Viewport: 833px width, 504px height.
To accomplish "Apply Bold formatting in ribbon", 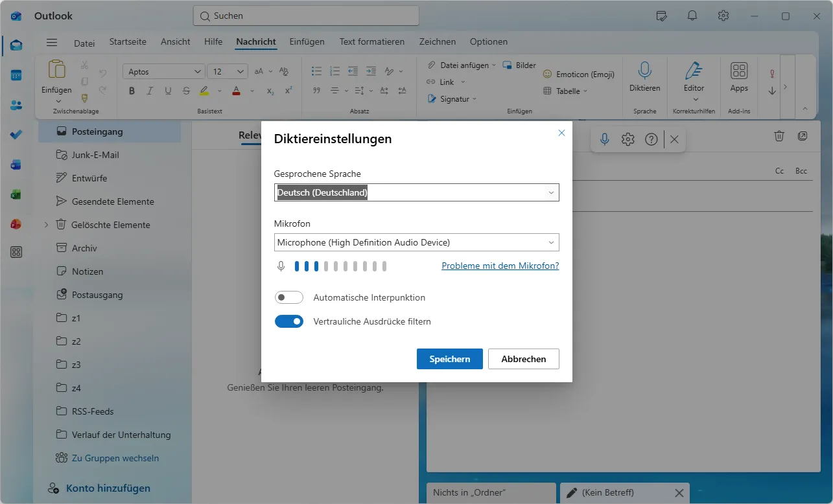I will tap(132, 91).
